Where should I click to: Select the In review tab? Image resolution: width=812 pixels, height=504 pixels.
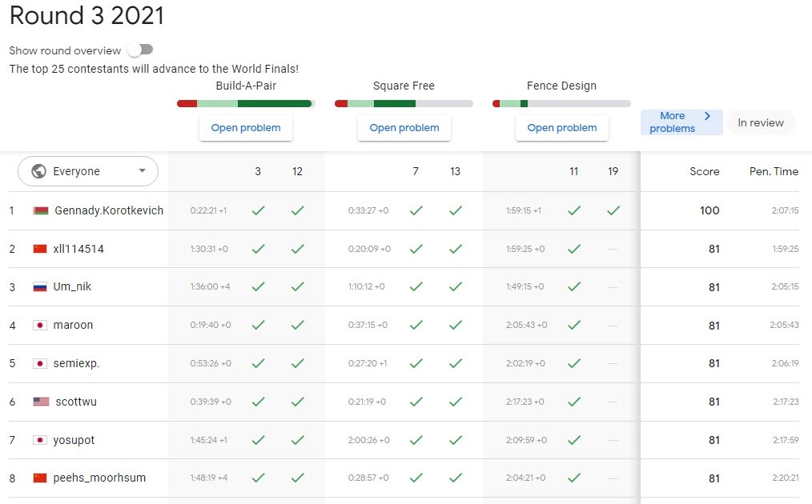760,122
